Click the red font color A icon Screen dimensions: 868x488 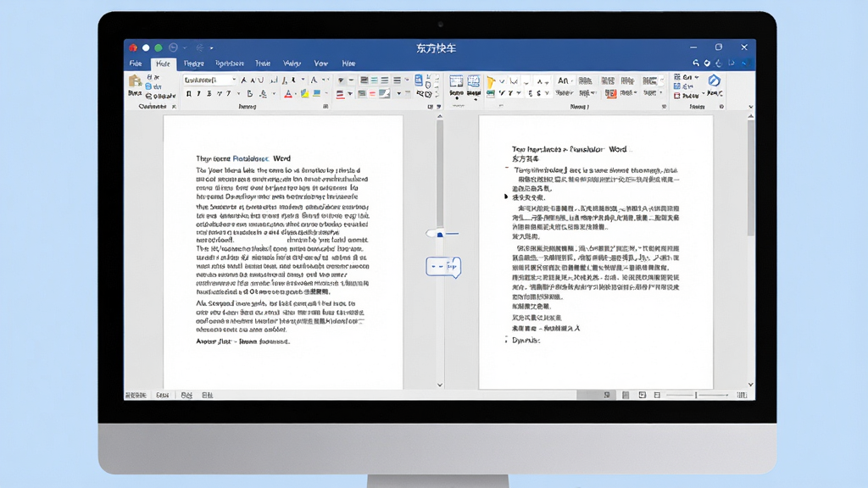pyautogui.click(x=288, y=95)
